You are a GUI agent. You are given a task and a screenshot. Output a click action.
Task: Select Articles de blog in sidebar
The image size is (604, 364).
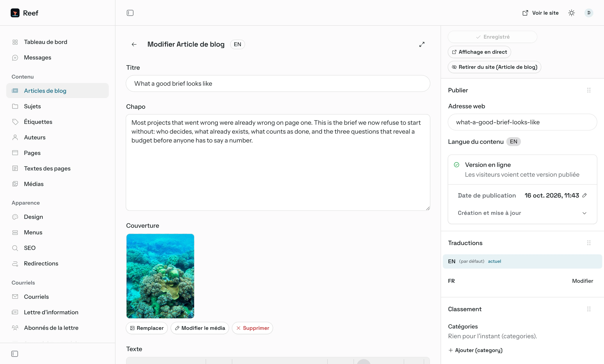point(57,91)
